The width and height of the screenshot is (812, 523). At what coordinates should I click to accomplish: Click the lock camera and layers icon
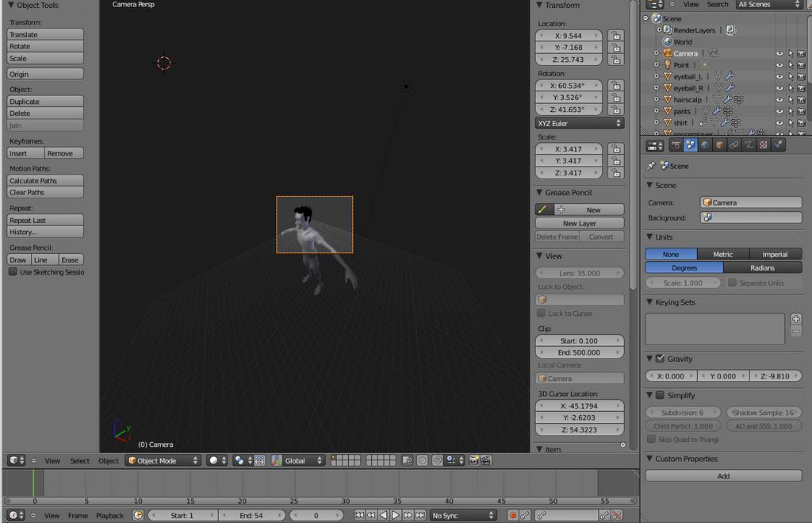407,460
